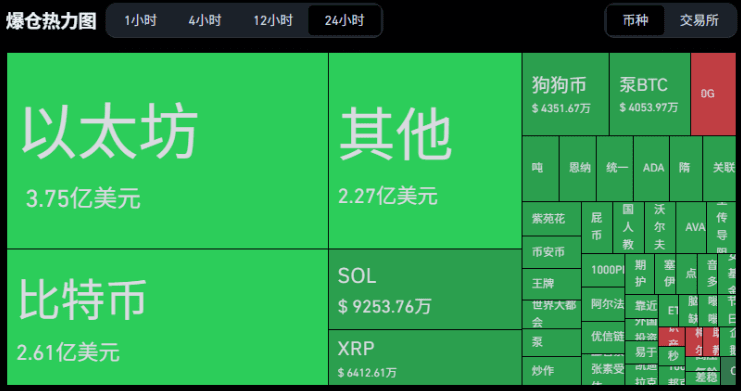
Task: Click the XRP $6412.61万 tile
Action: tap(425, 357)
